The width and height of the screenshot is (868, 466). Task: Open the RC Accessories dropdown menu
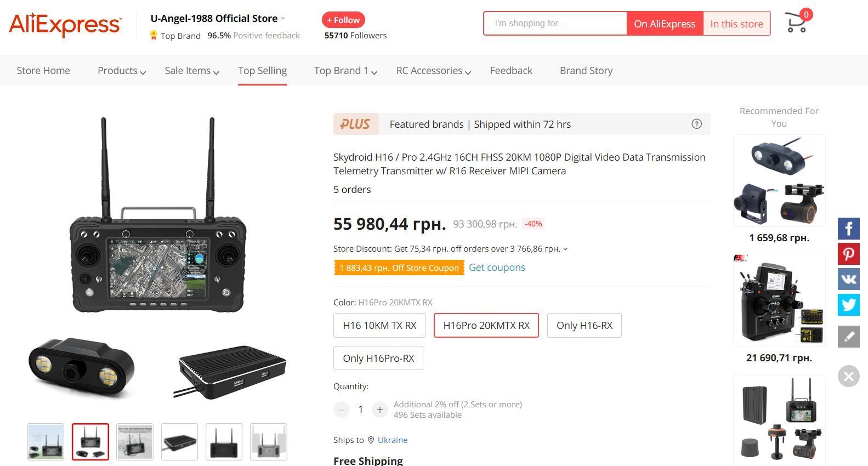(x=434, y=71)
